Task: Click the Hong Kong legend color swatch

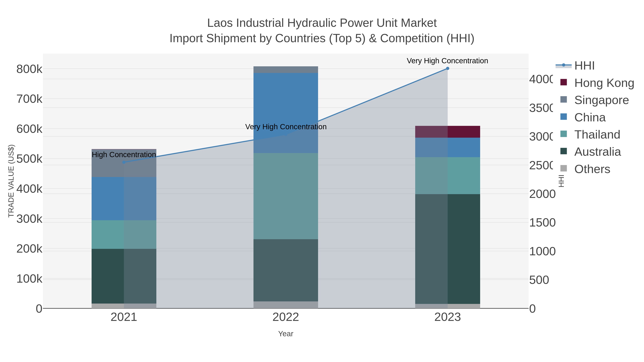Action: (563, 82)
